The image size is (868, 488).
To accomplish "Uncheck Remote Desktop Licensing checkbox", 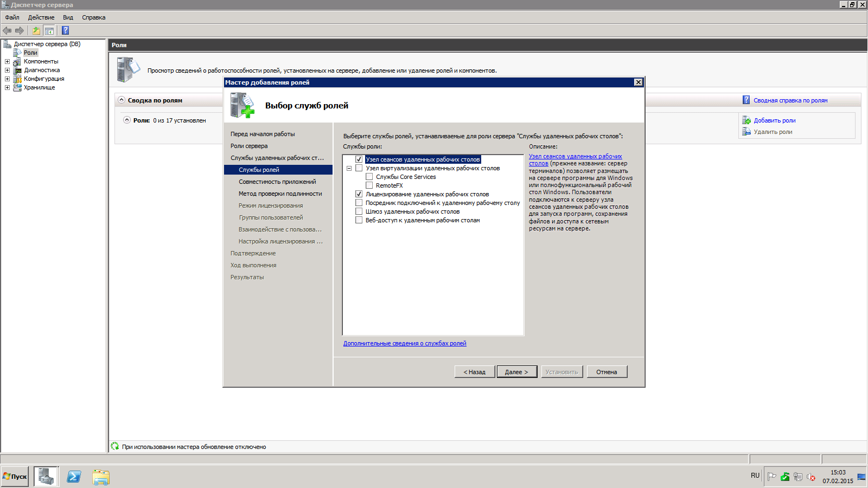I will click(359, 194).
